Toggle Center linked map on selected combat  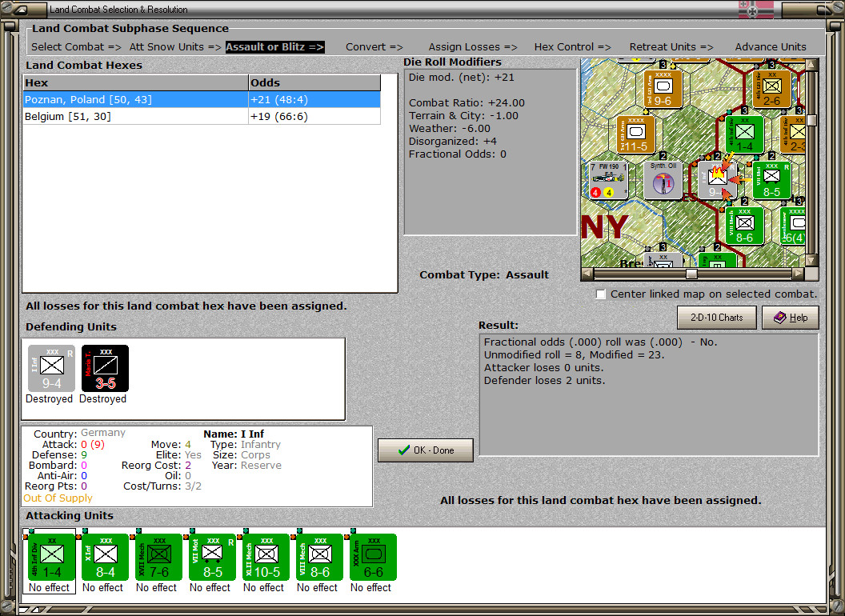(x=601, y=294)
